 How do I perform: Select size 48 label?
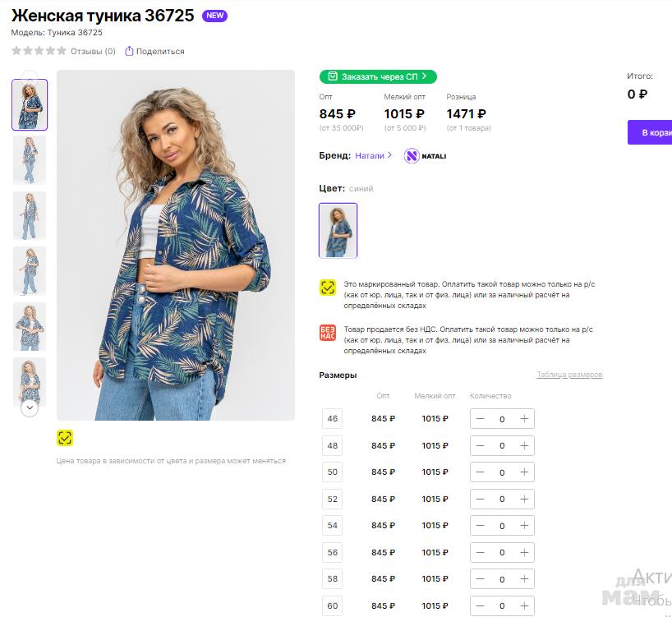(x=333, y=445)
